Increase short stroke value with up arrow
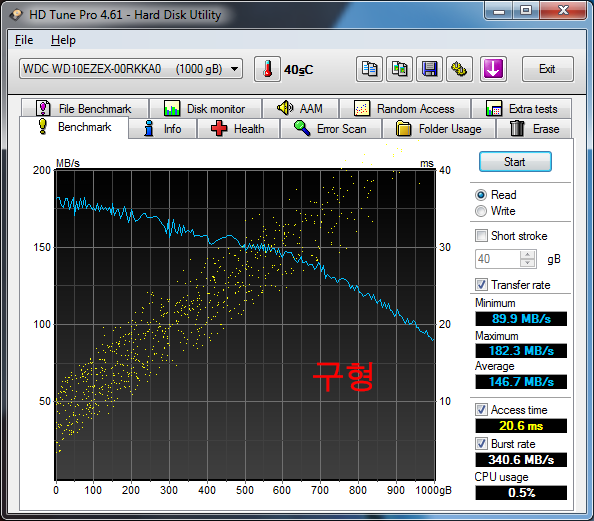594x521 pixels. 527,255
